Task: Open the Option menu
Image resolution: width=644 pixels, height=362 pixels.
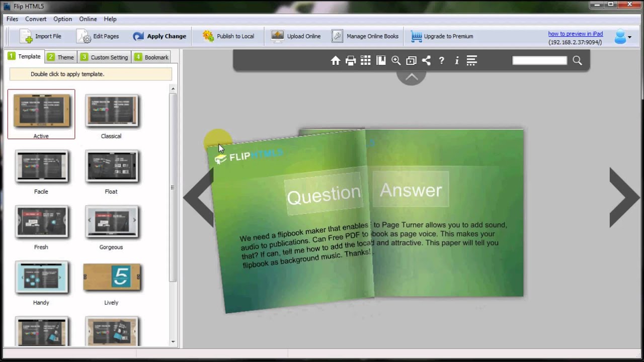Action: 63,19
